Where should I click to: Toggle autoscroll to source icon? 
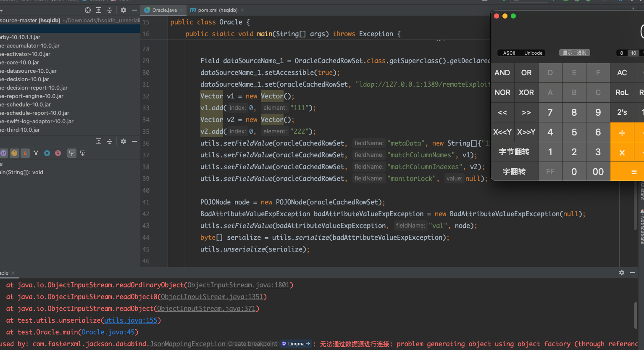click(x=72, y=153)
